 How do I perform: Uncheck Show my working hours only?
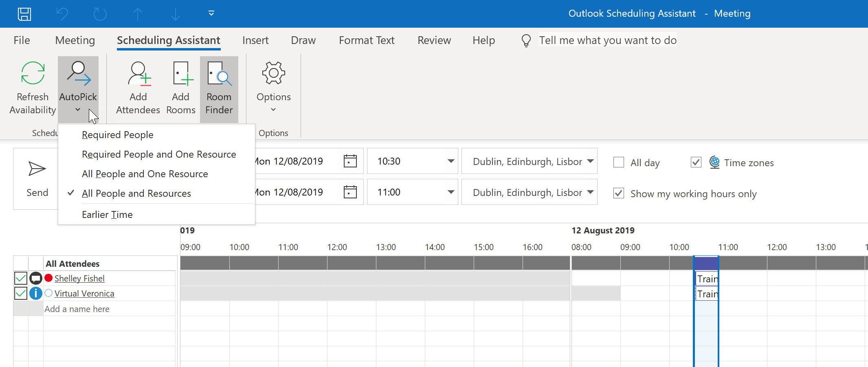[619, 193]
